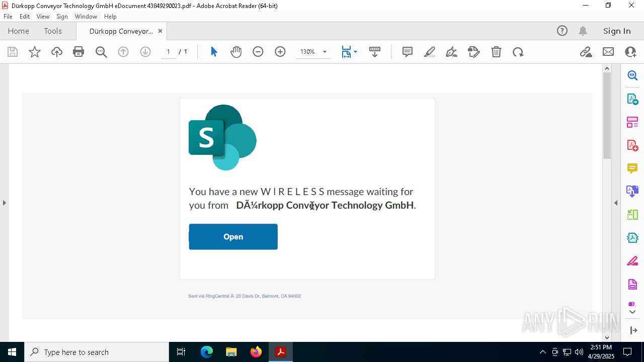Open Firefox from the taskbar
The height and width of the screenshot is (362, 644).
[x=256, y=352]
